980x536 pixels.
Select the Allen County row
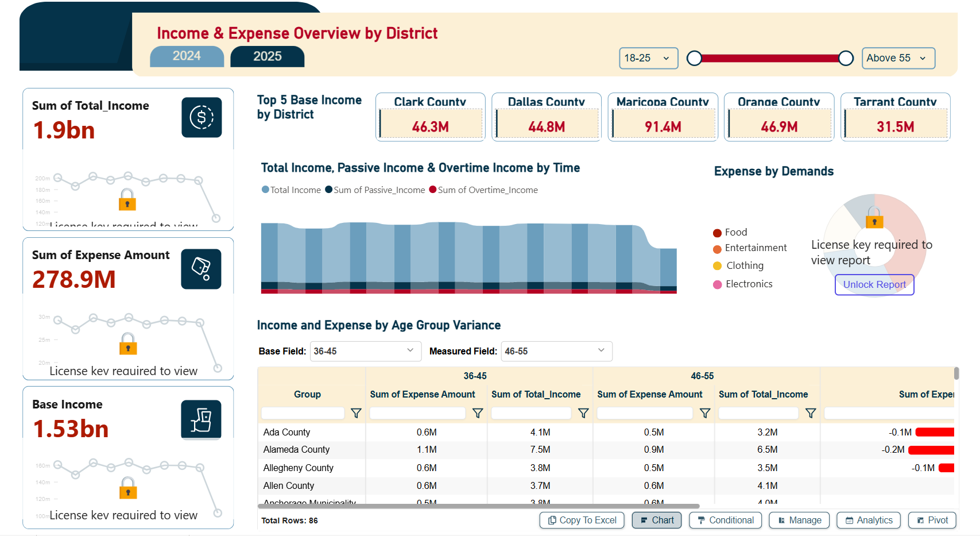pos(606,485)
